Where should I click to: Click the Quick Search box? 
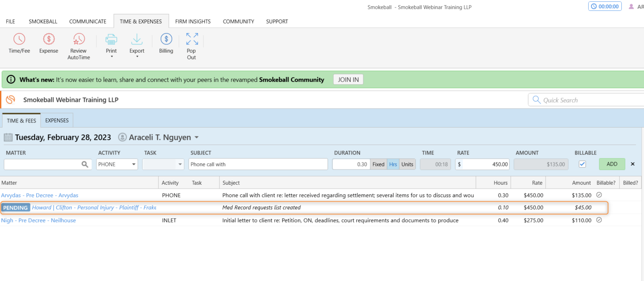pos(586,100)
